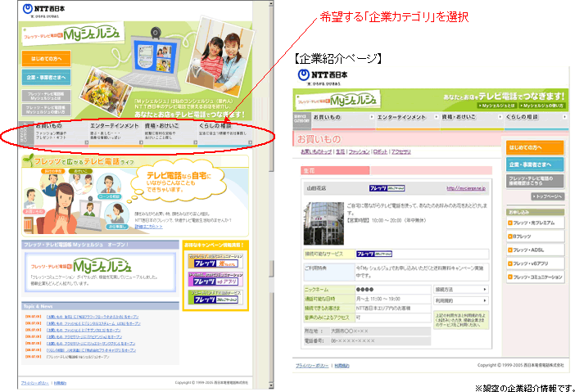
Task: Open Myシェルジュとは in the company page header
Action: [x=496, y=106]
